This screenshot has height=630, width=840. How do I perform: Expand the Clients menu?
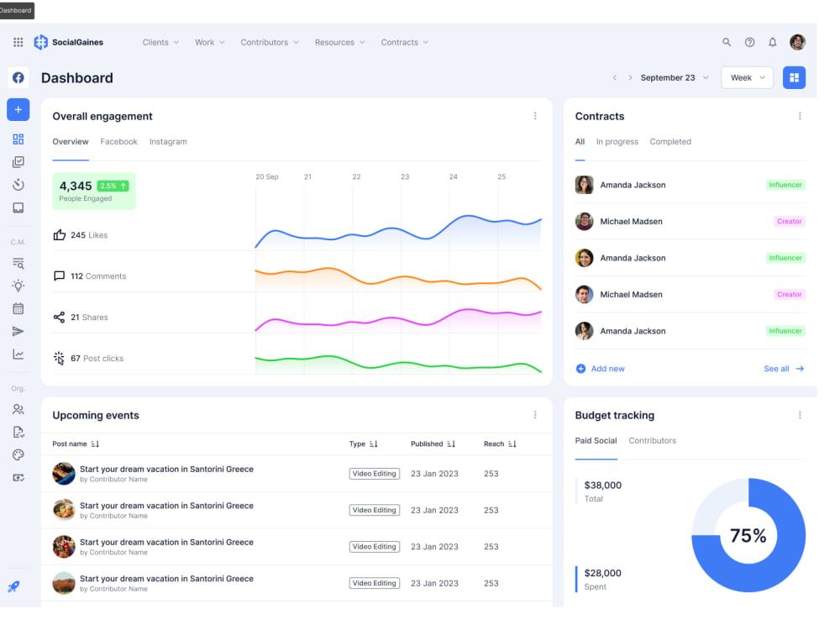[x=160, y=42]
